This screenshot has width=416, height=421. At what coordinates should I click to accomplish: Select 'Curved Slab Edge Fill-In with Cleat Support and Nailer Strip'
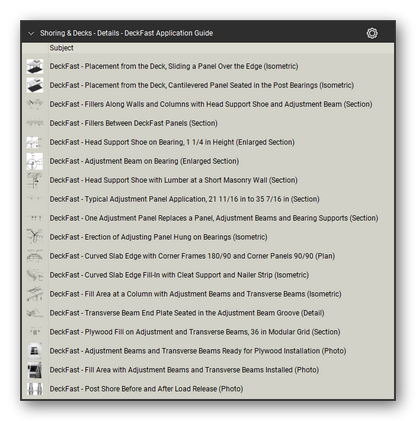click(x=179, y=275)
